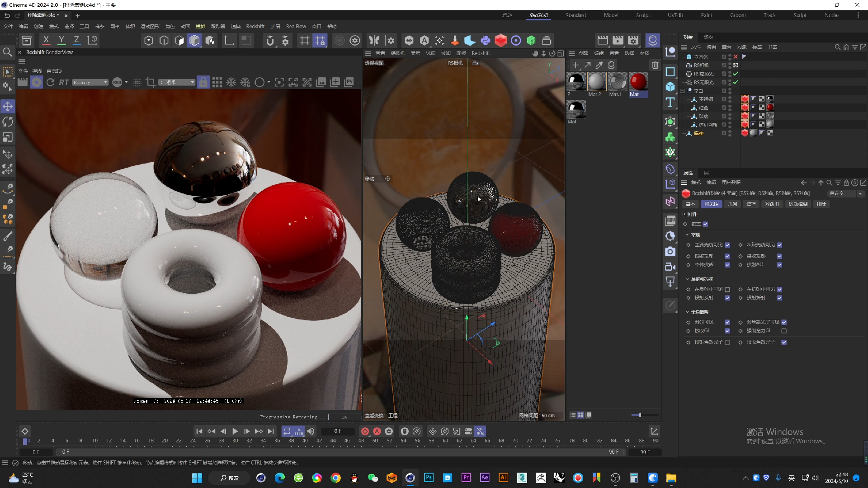Screen dimensions: 868x488
Task: Click play button in timeline
Action: click(x=234, y=432)
